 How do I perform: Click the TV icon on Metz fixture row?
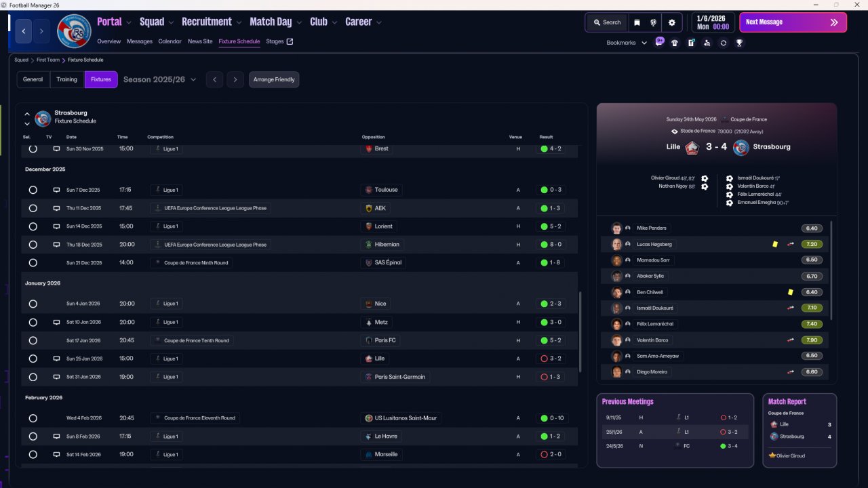(x=57, y=322)
